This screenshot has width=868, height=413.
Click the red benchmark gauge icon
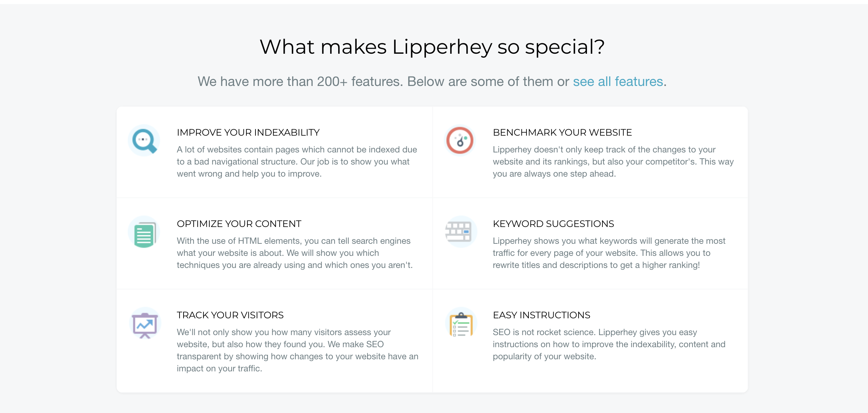coord(460,140)
